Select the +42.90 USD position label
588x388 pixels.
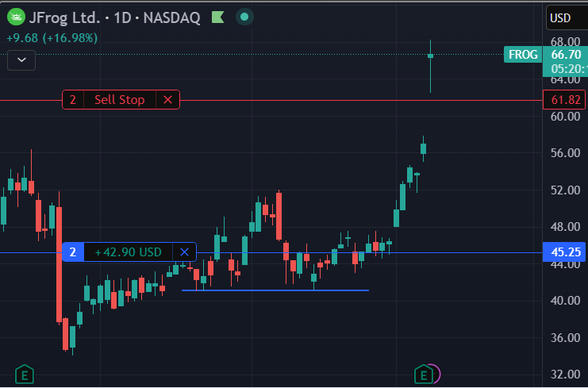click(x=129, y=252)
